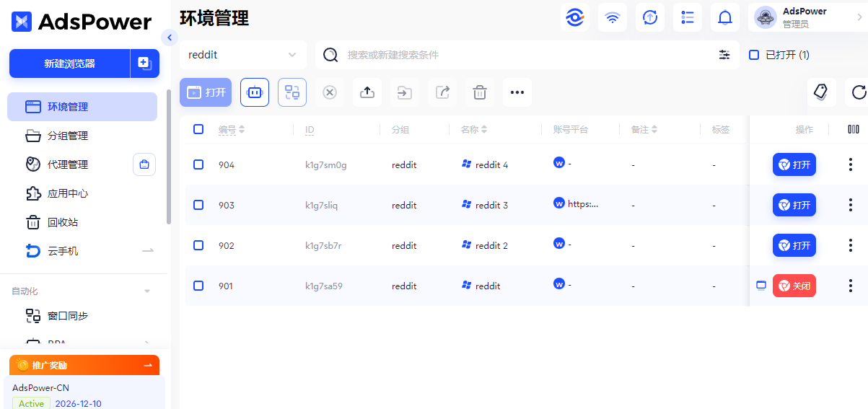Toggle the 已打开 (1) checkbox
Screen dimensions: 868x409
click(x=754, y=55)
